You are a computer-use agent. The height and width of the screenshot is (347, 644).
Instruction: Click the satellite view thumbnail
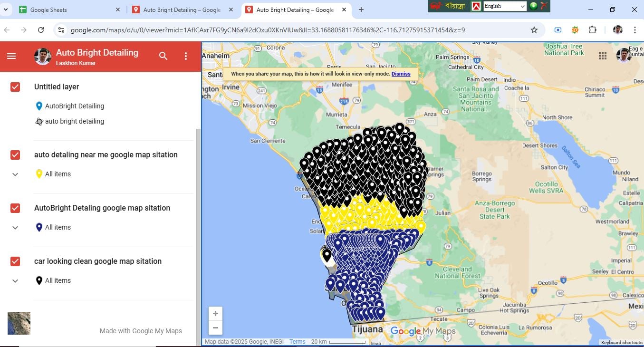point(18,323)
